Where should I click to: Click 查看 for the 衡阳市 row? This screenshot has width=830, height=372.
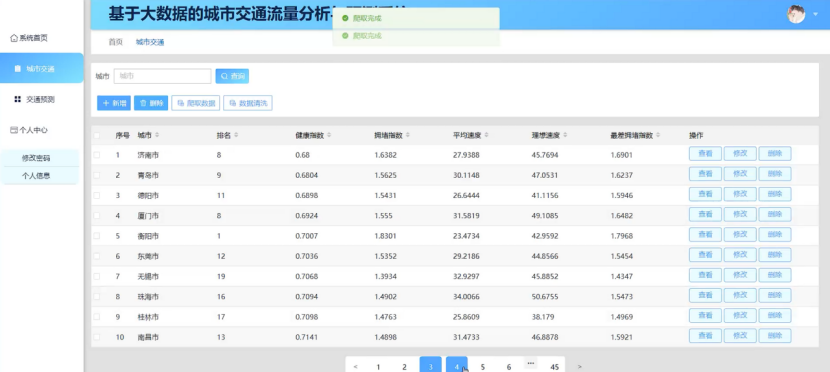click(x=705, y=234)
